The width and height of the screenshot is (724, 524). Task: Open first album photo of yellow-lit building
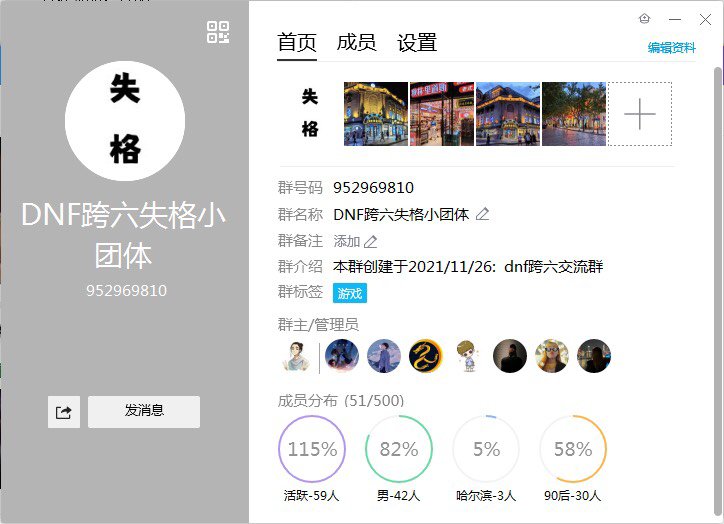click(376, 114)
